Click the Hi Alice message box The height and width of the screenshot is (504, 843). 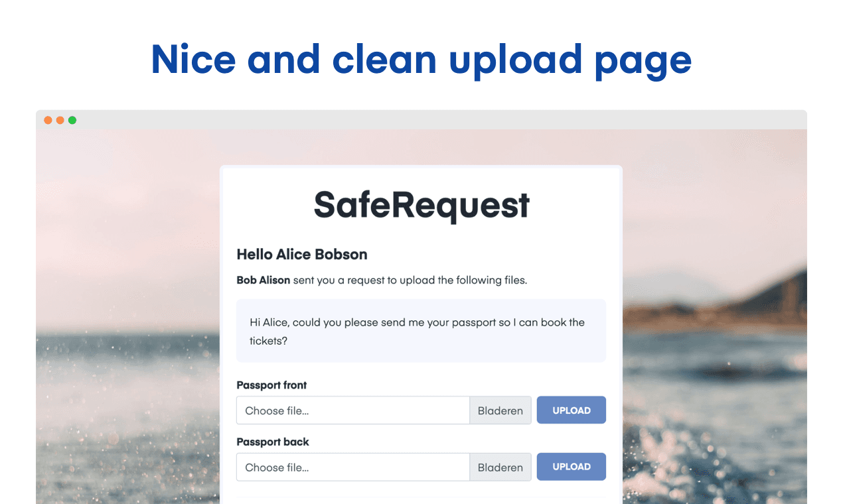421,331
